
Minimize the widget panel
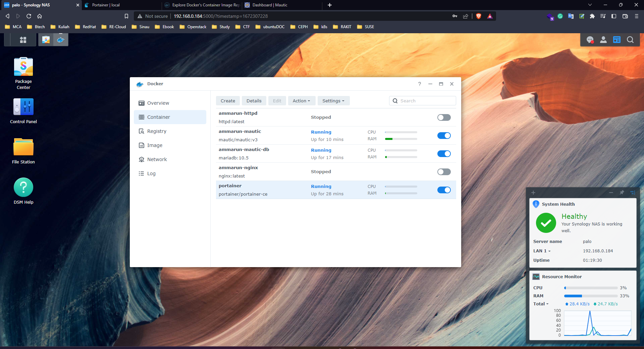611,193
